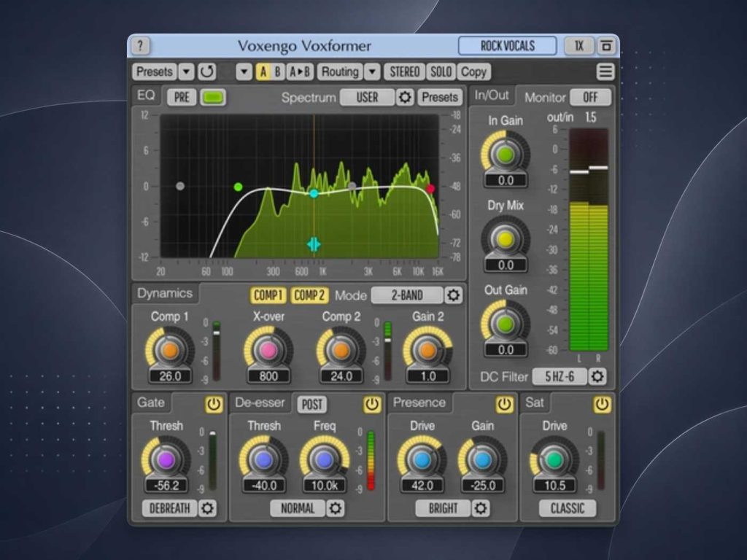This screenshot has height=560, width=747.
Task: Open Gate DEBREATH settings gear
Action: point(207,508)
